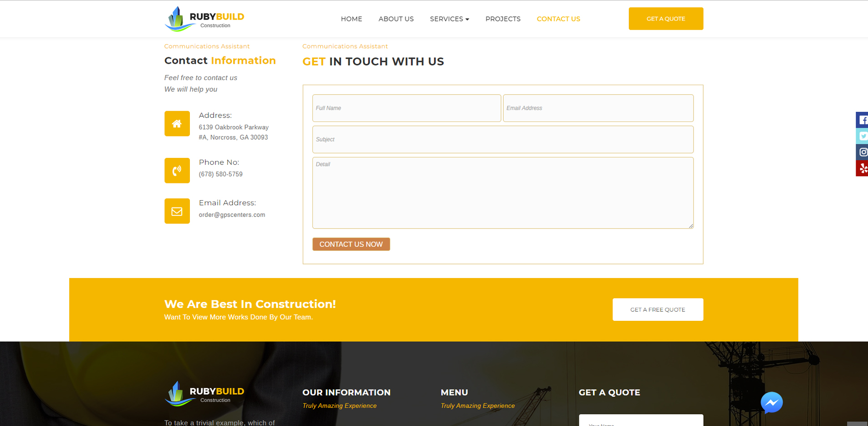The image size is (868, 426).
Task: Open About Us page
Action: tap(396, 19)
